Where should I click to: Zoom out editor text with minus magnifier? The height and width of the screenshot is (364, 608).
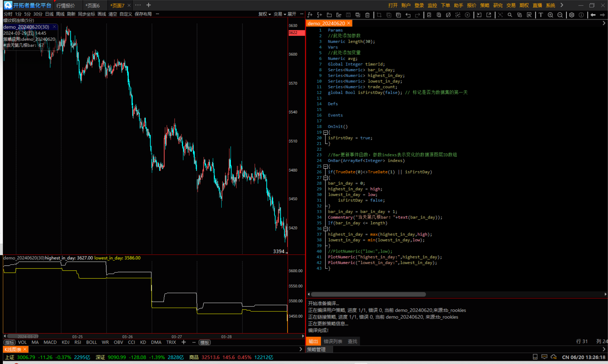(x=560, y=15)
